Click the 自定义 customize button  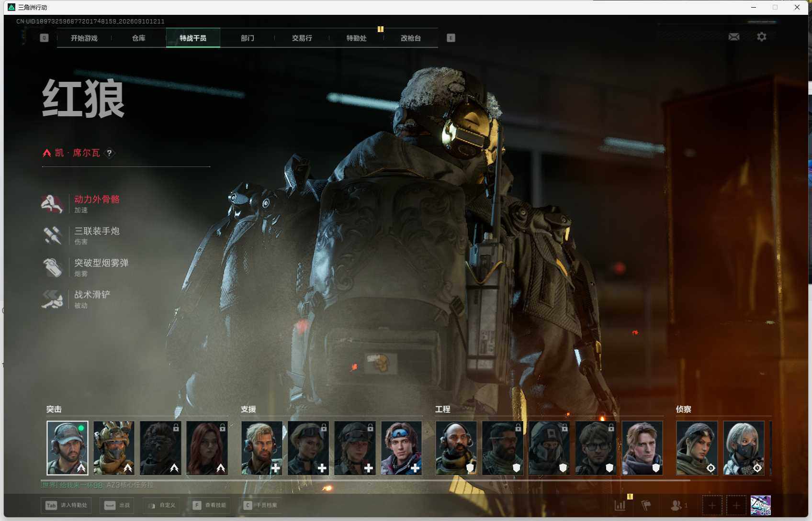pos(161,505)
